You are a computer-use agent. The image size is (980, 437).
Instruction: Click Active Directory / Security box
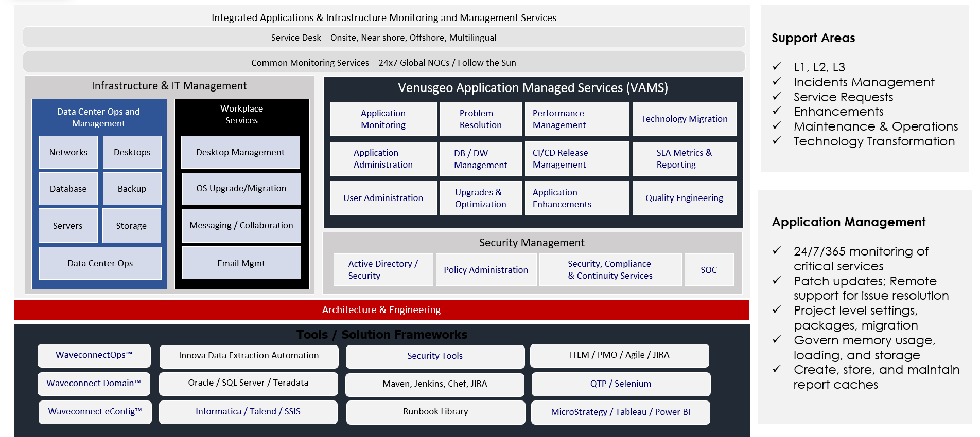(x=383, y=269)
